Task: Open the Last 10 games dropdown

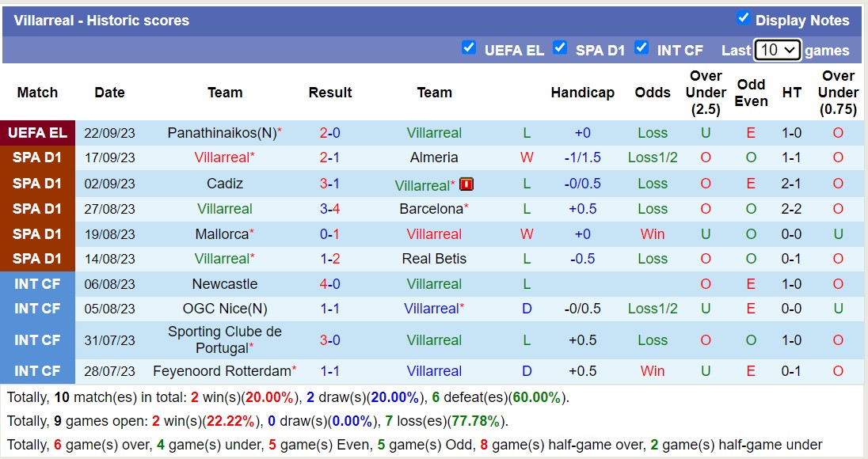Action: (777, 51)
